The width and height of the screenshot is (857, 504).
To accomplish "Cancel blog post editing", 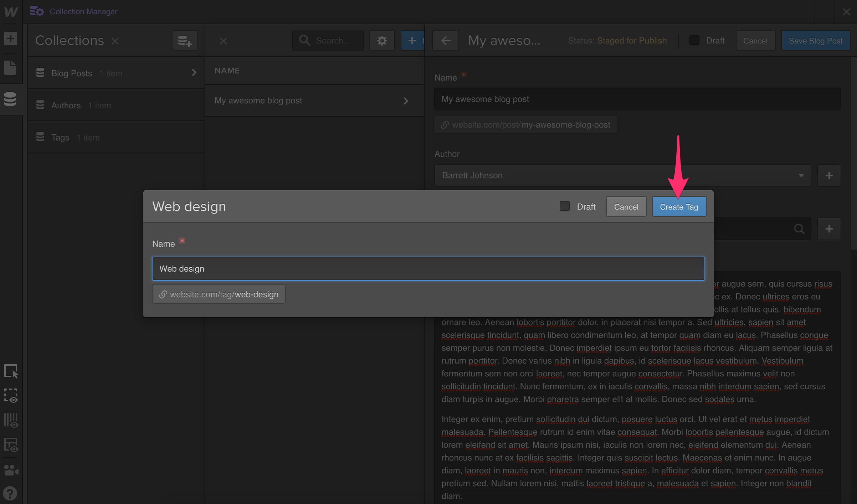I will pyautogui.click(x=755, y=41).
